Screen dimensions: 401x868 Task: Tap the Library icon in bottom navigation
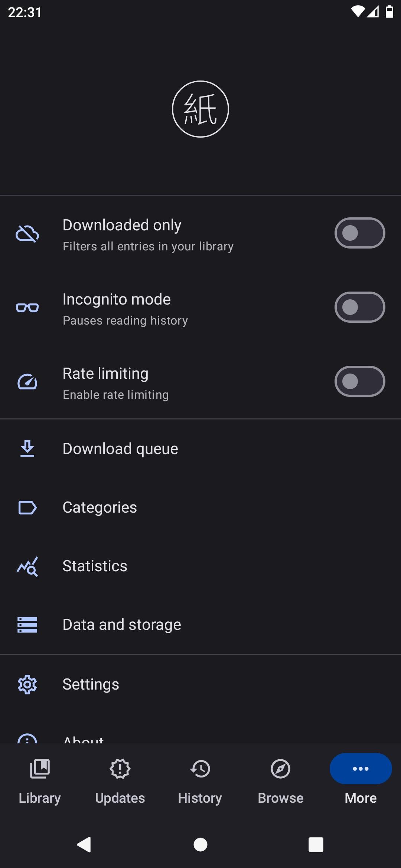tap(40, 769)
